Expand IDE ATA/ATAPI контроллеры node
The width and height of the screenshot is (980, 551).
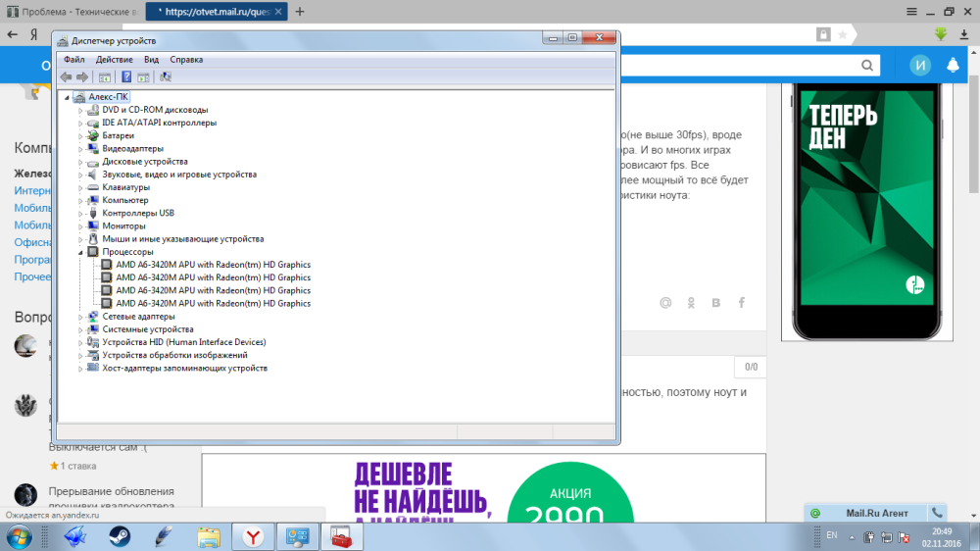pyautogui.click(x=80, y=123)
